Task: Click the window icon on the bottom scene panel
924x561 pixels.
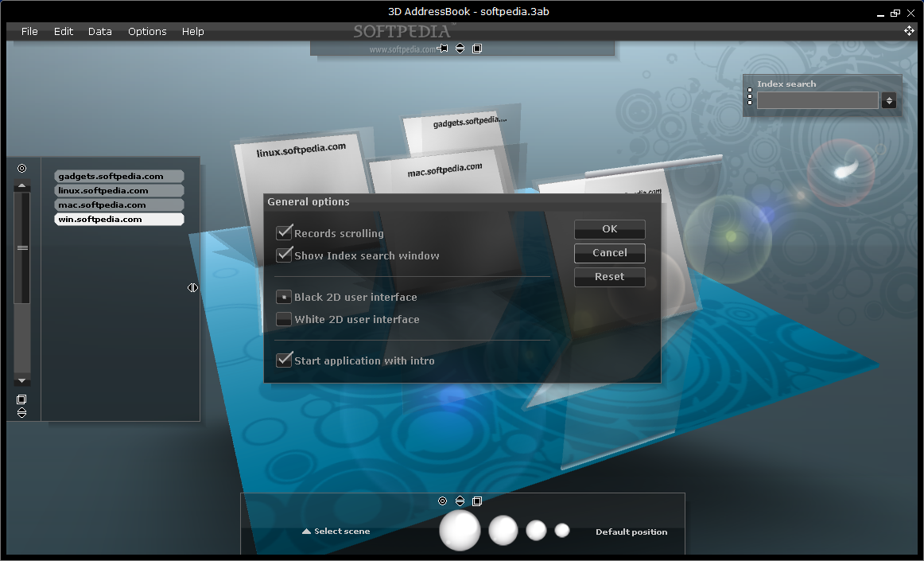Action: pos(477,501)
